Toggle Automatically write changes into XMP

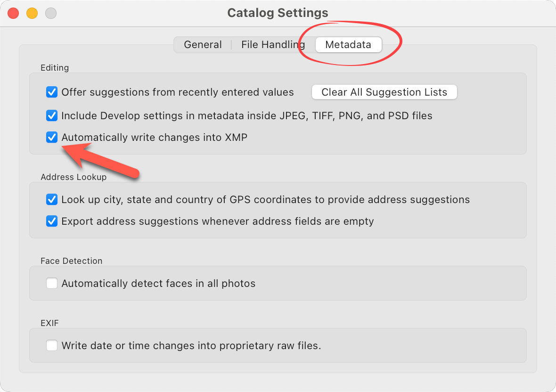(x=52, y=138)
